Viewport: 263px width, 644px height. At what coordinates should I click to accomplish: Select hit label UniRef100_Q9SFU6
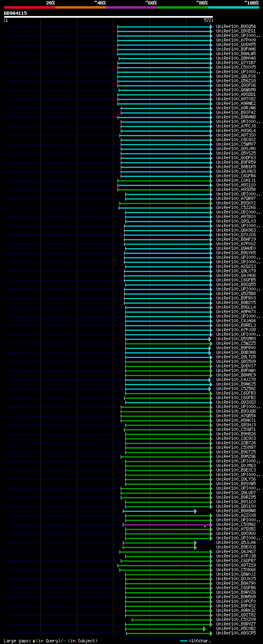[236, 85]
